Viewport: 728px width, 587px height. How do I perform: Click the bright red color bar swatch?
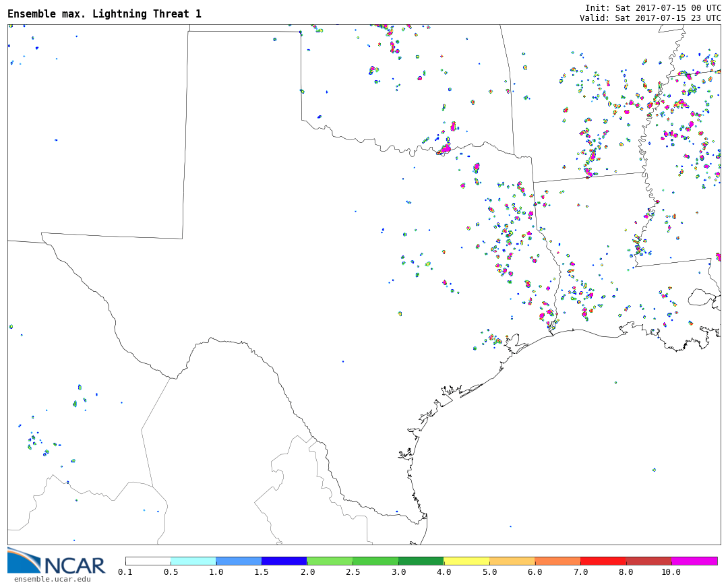click(x=603, y=561)
